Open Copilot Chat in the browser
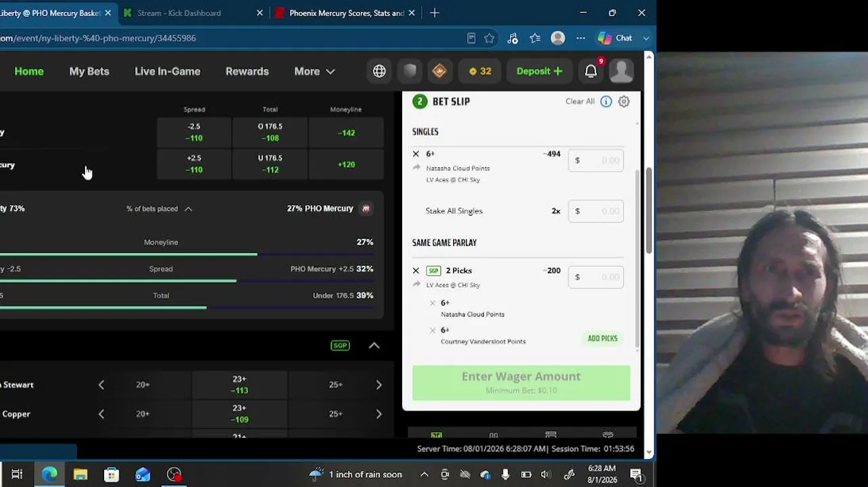 click(623, 38)
